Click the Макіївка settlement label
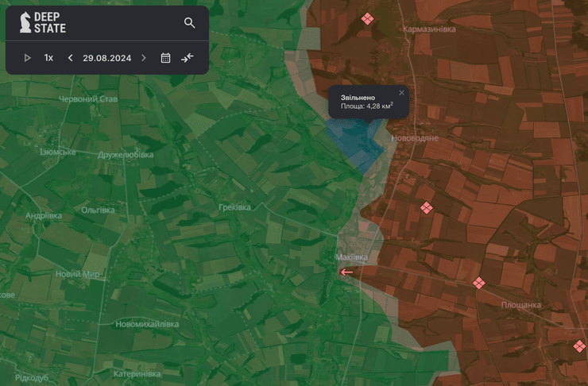588x386 pixels. coord(352,257)
